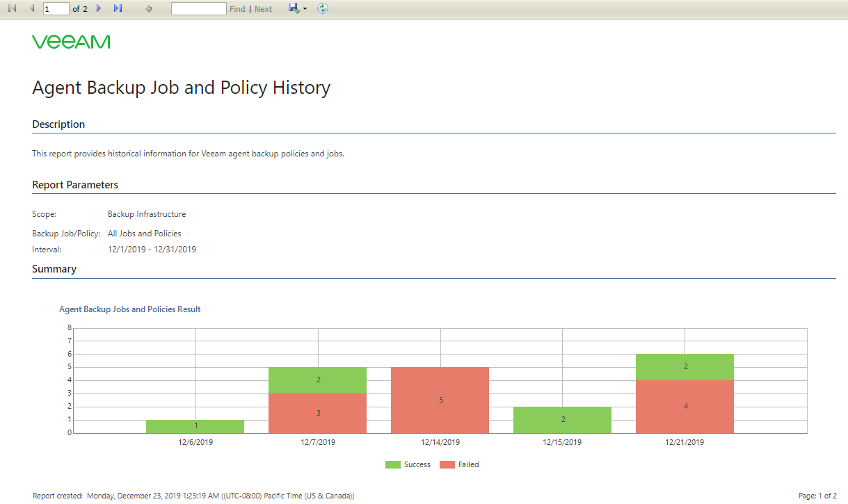The image size is (848, 504).
Task: Click the 12/7/2019 success segment showing 2
Action: click(x=318, y=380)
